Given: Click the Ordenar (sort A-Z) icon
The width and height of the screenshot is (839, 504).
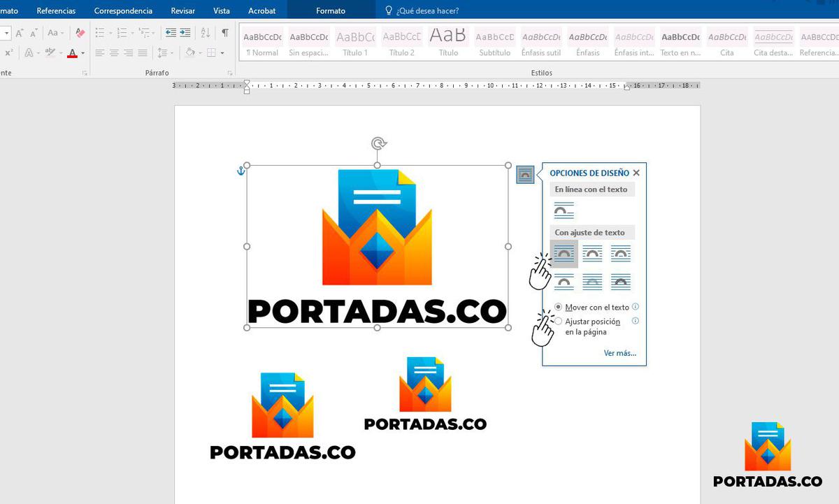Looking at the screenshot, I should [x=206, y=33].
